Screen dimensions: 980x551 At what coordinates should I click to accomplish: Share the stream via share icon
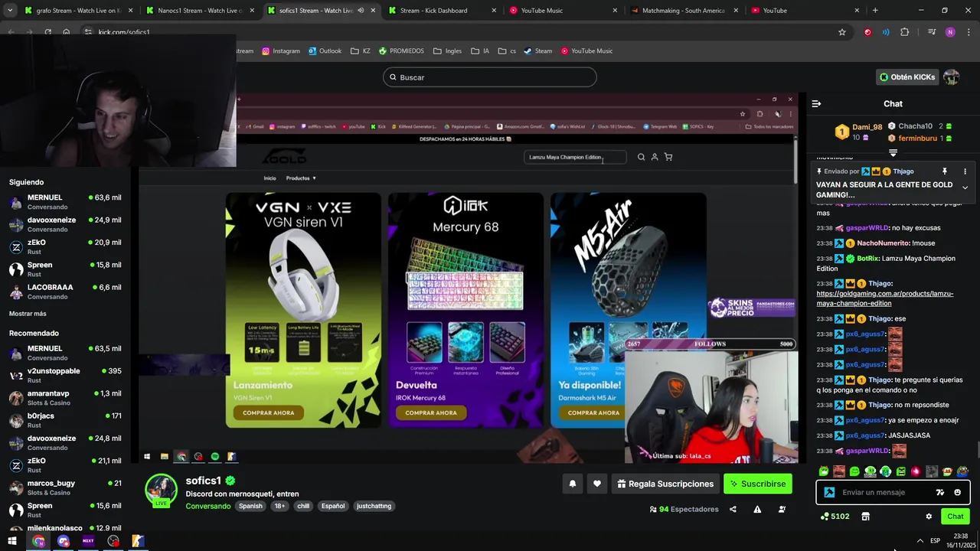733,509
